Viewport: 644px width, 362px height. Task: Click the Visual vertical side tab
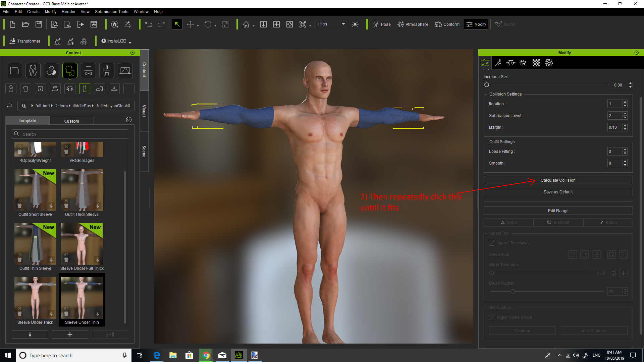[144, 111]
